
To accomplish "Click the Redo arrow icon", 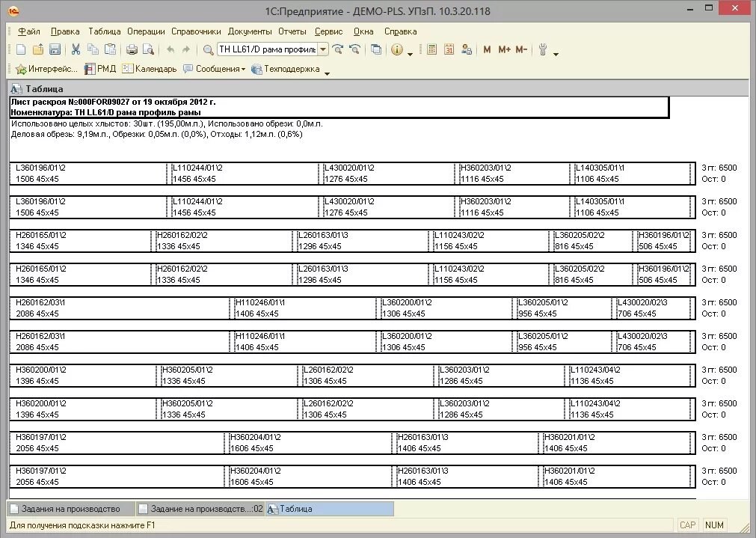I will coord(186,49).
